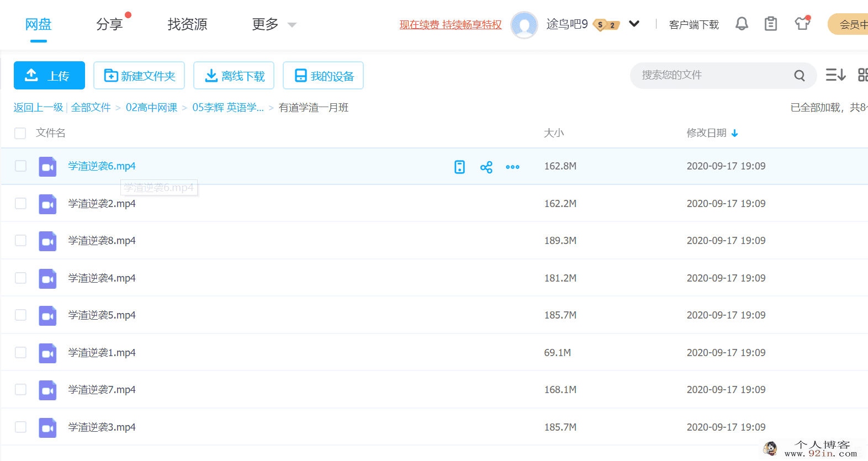Click the user avatar picture
The image size is (868, 461).
[524, 25]
